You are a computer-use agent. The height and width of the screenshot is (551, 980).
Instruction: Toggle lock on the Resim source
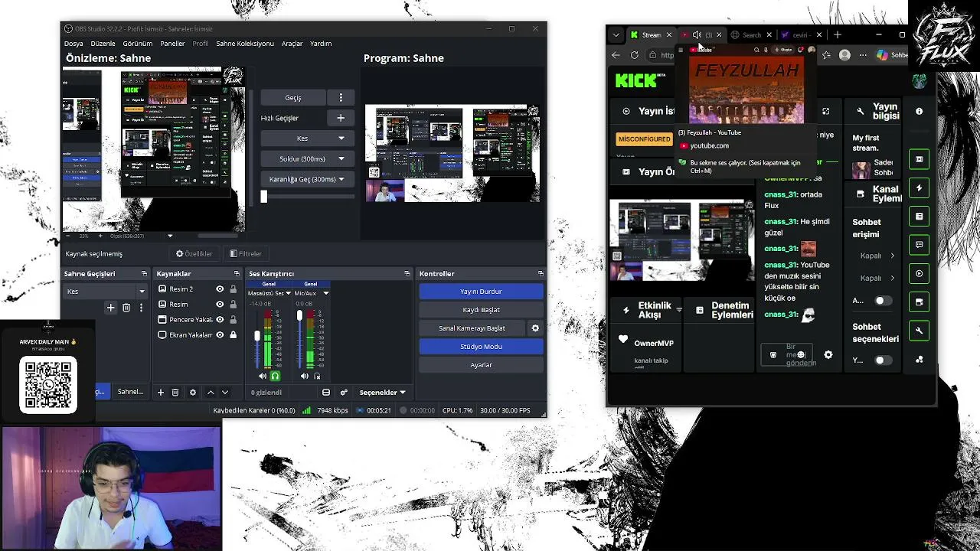pos(233,305)
